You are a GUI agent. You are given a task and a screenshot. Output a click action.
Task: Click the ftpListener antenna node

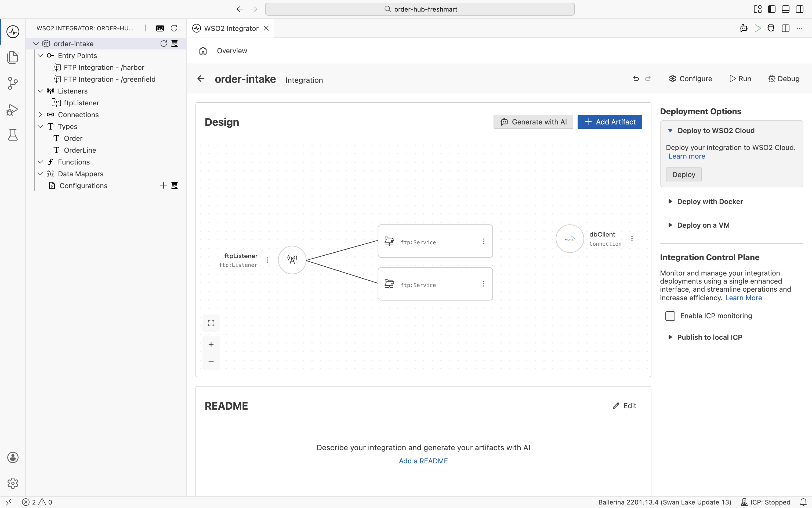(x=292, y=260)
